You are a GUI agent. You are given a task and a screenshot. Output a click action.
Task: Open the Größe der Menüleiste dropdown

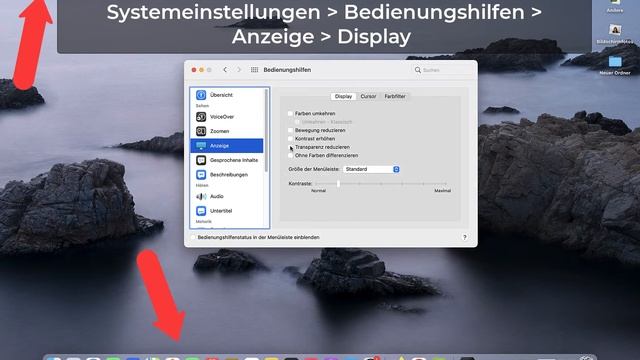tap(371, 169)
